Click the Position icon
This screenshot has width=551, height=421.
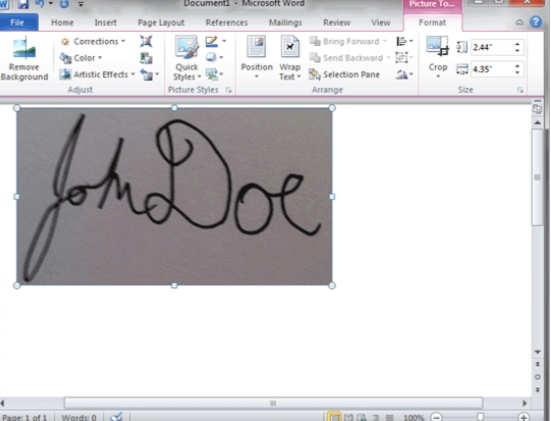click(257, 47)
